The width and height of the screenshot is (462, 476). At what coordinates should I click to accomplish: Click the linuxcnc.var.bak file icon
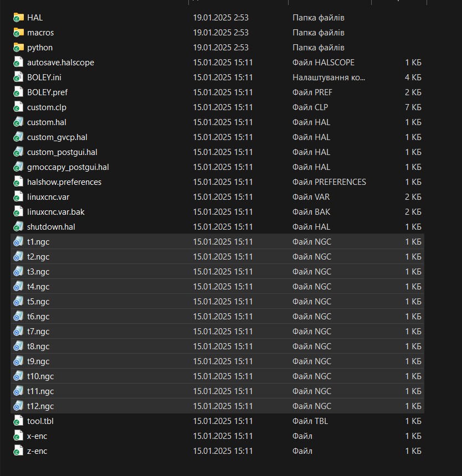point(18,212)
